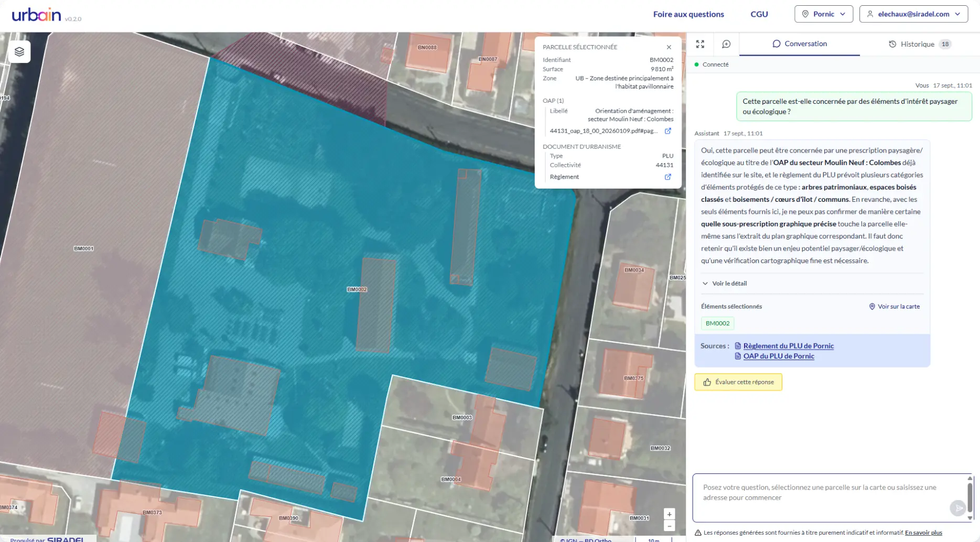This screenshot has height=542, width=980.
Task: Select parcel BM0004 label on the map
Action: click(451, 480)
